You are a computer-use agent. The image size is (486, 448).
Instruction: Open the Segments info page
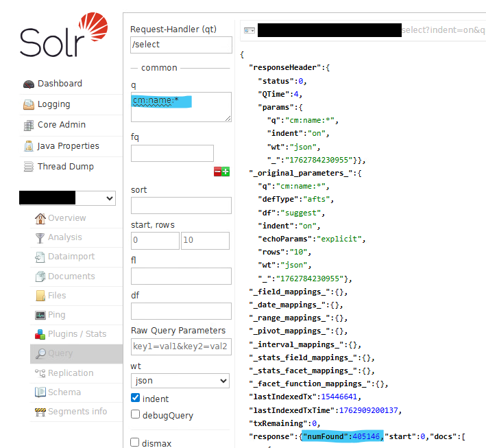pyautogui.click(x=77, y=412)
